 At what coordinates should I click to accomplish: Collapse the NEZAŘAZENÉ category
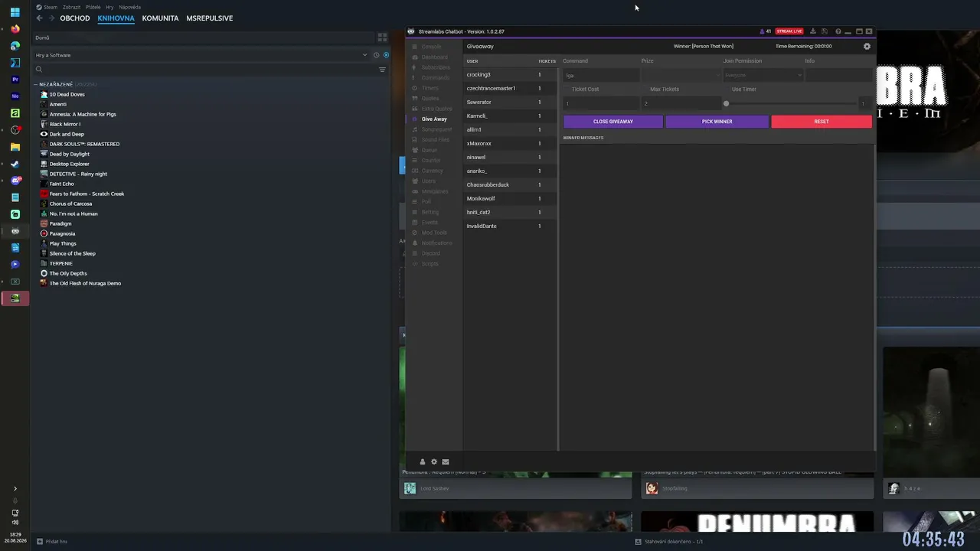pyautogui.click(x=35, y=84)
